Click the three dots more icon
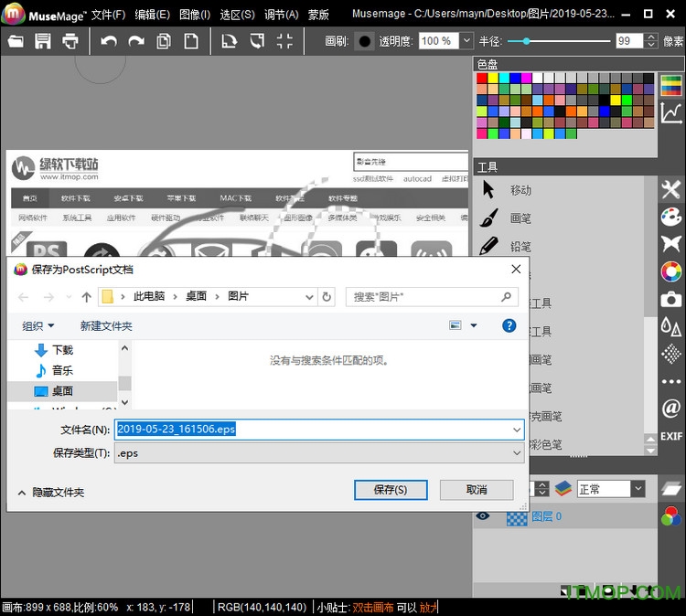Screen dimensions: 686x616 point(671,382)
